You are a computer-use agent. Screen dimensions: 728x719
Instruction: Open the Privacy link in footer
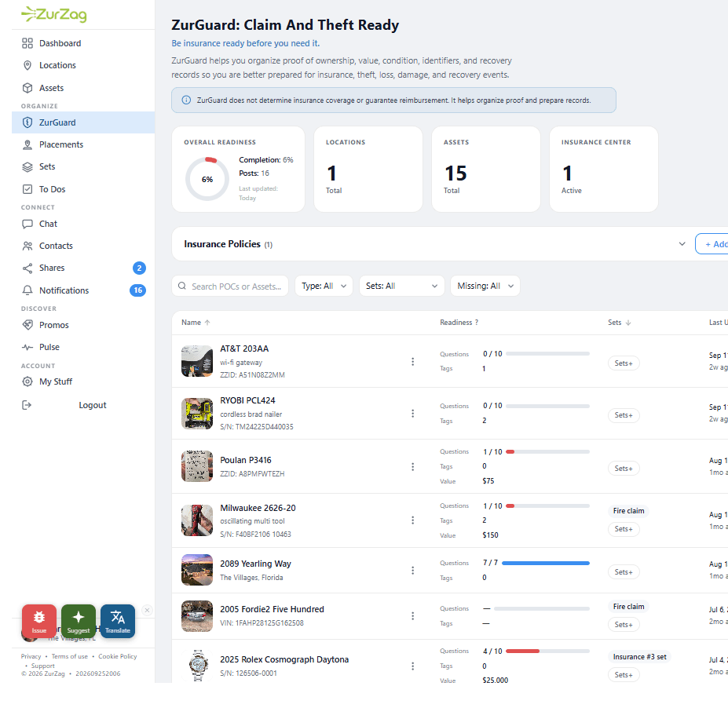31,656
